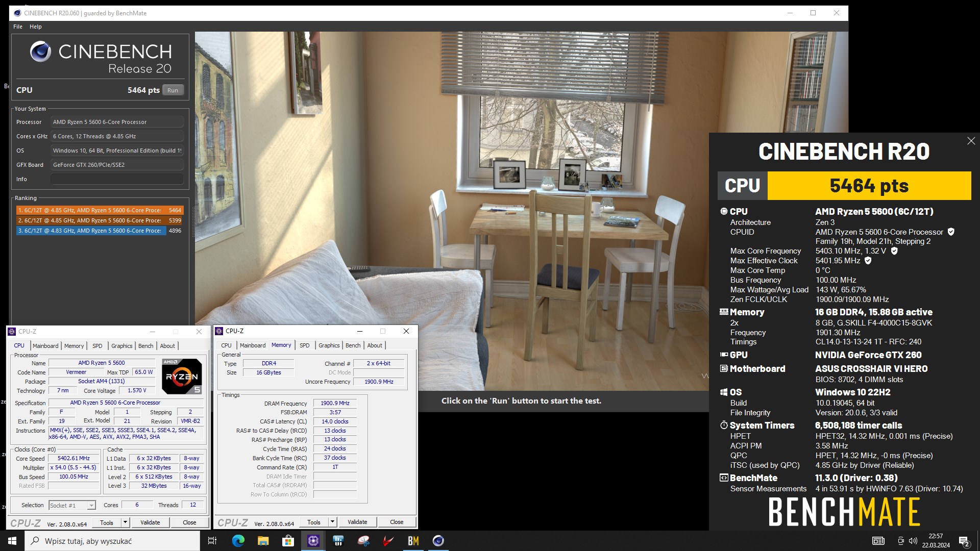Click CPU-Z title icon in right CPU-Z window
The width and height of the screenshot is (980, 551).
click(219, 331)
